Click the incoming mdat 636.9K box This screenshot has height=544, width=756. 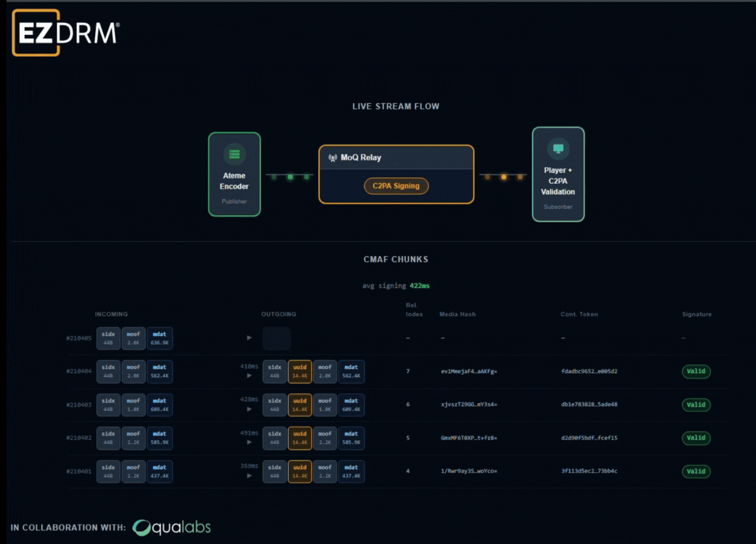click(x=160, y=338)
